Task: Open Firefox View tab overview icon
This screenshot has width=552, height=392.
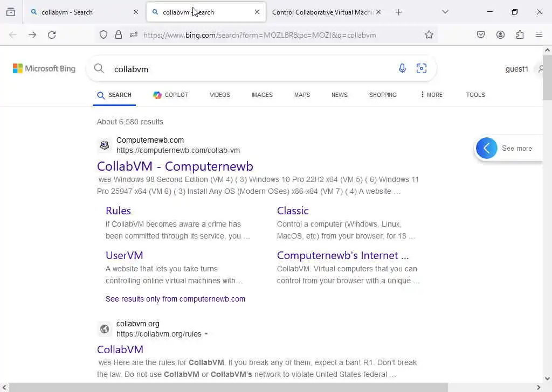Action: tap(11, 12)
